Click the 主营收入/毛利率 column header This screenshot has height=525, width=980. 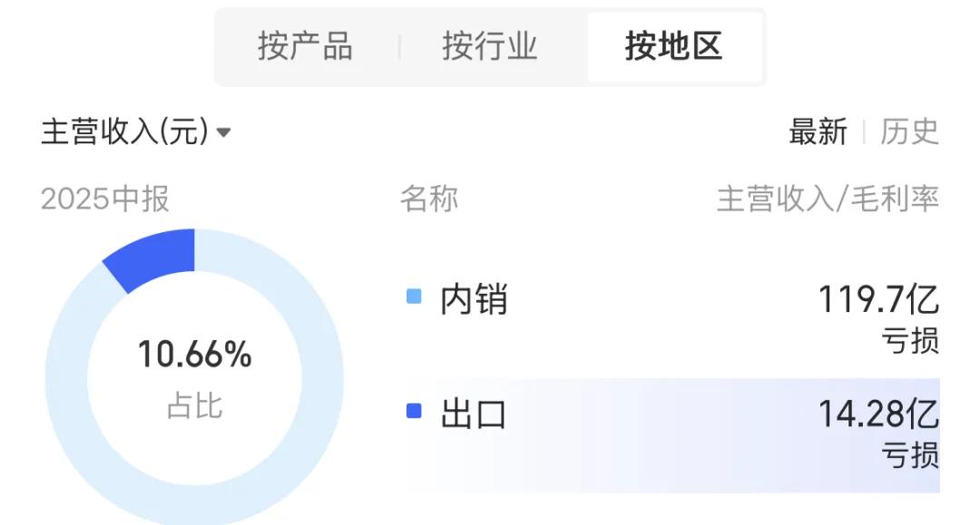coord(828,199)
